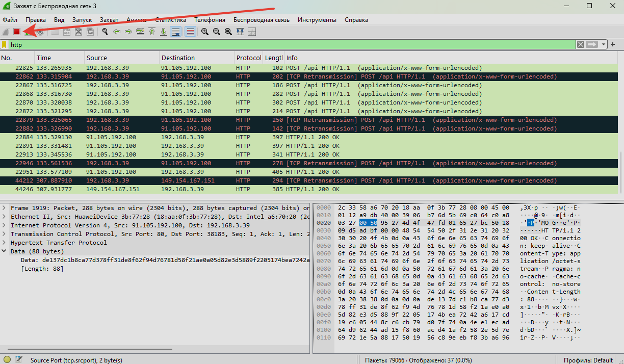Viewport: 624px width, 364px height.
Task: Clear the http display filter
Action: click(x=581, y=44)
